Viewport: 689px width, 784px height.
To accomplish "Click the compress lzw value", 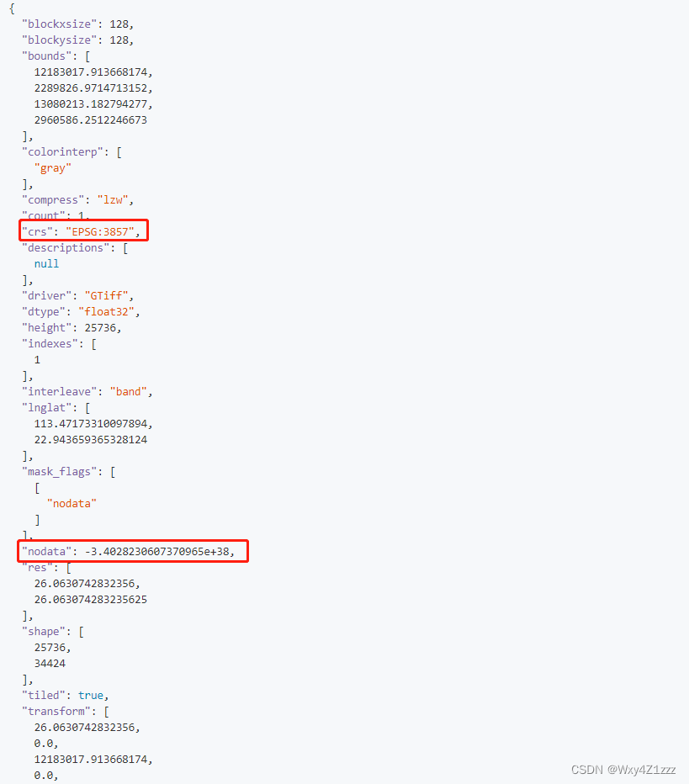I will point(114,199).
